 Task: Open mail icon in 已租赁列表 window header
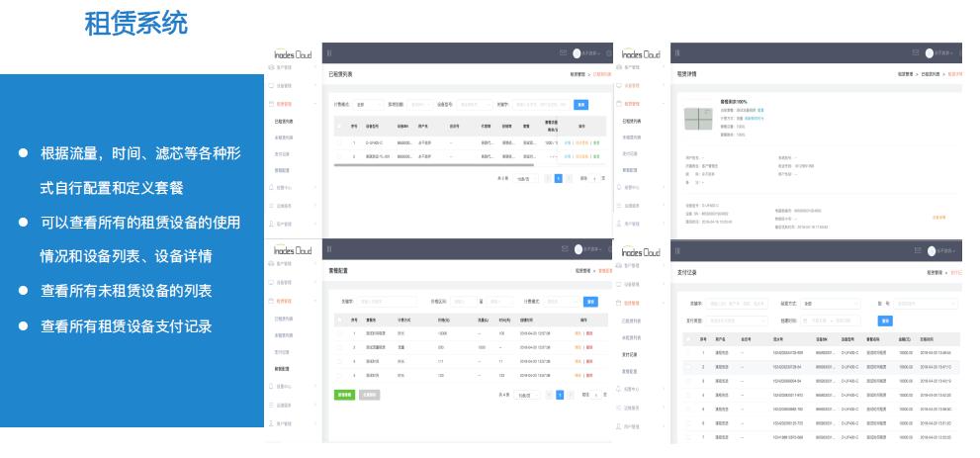tap(563, 52)
